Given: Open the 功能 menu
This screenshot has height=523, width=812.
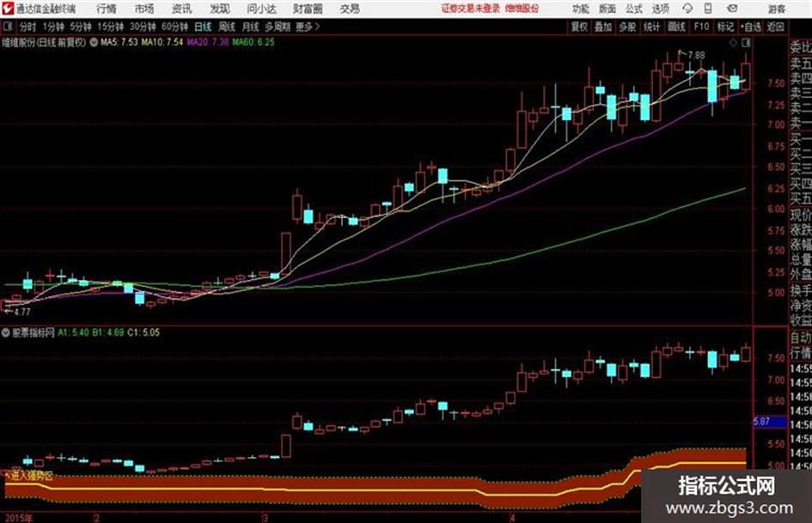Looking at the screenshot, I should [x=581, y=9].
